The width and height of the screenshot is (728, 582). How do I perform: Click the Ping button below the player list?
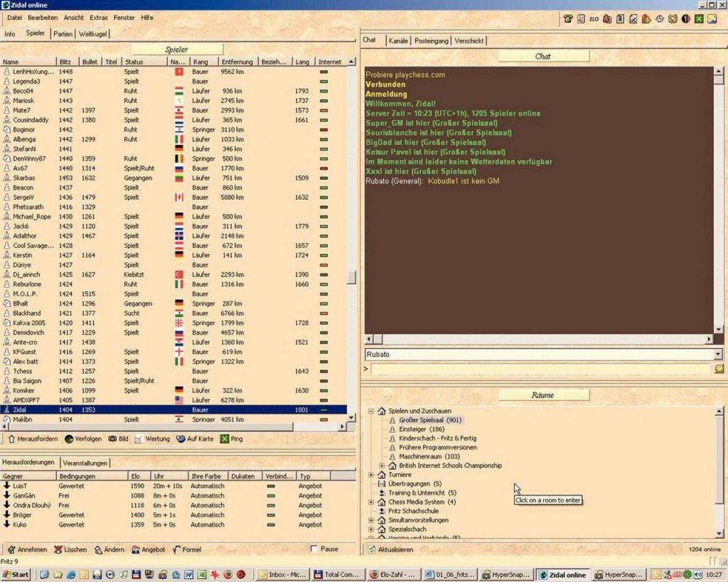point(231,439)
